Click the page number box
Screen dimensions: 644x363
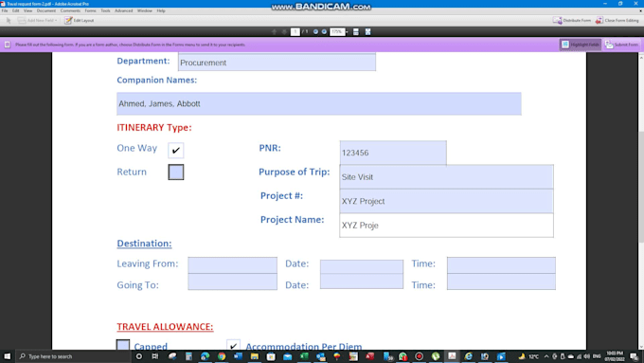[295, 31]
